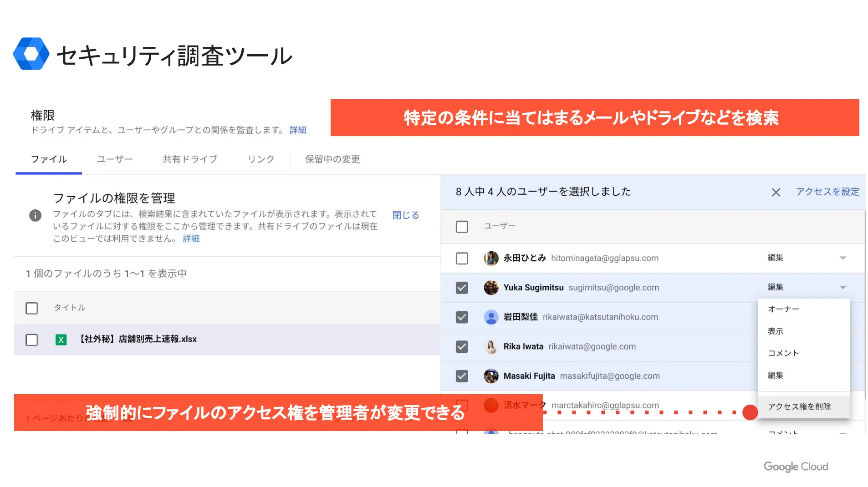Viewport: 868px width, 487px height.
Task: Click the Excel icon of 店舗別売上速報.xlsx
Action: (61, 340)
